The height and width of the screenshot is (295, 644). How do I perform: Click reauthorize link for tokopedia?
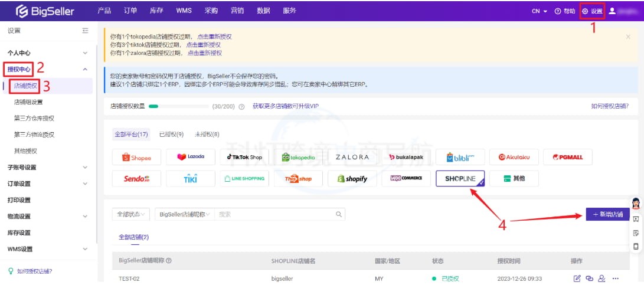pyautogui.click(x=214, y=37)
